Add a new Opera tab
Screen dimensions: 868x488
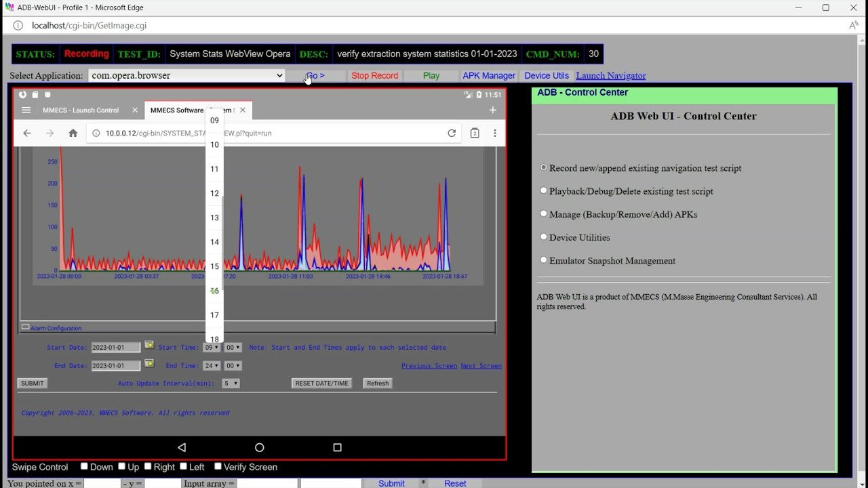(x=493, y=110)
